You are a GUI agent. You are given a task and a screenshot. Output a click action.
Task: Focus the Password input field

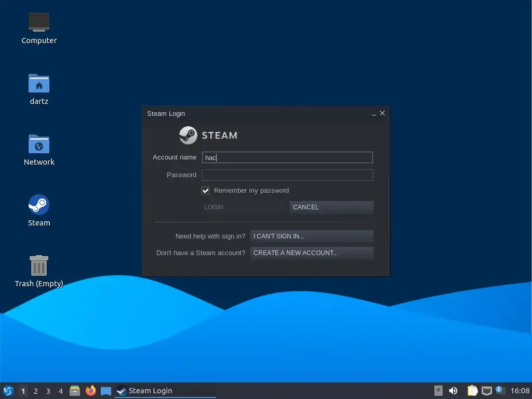287,175
